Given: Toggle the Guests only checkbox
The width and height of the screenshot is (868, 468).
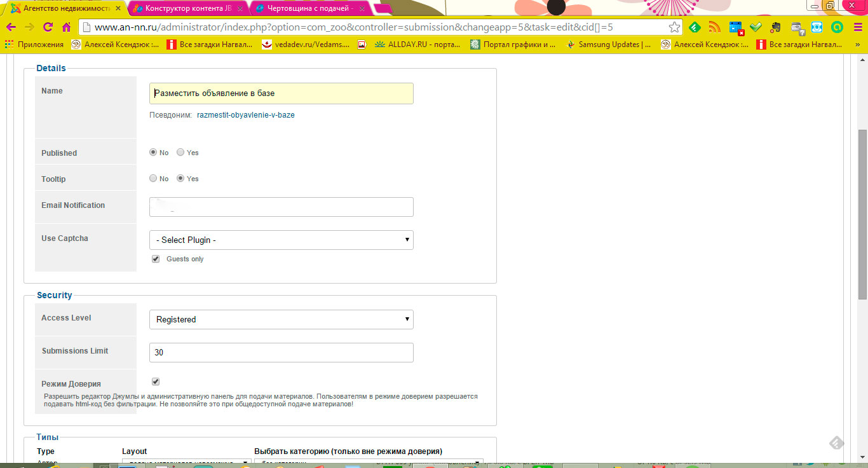Looking at the screenshot, I should click(156, 259).
